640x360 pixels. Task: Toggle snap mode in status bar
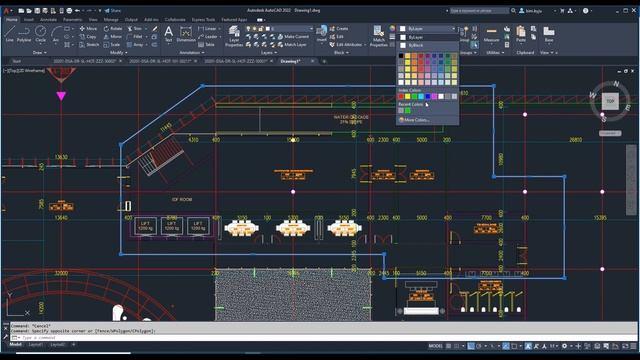pyautogui.click(x=457, y=346)
